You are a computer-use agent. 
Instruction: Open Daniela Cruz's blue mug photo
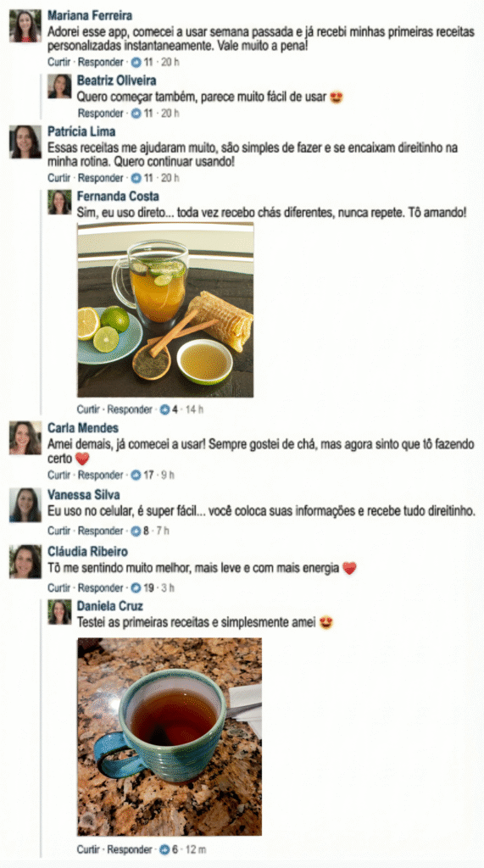[x=170, y=737]
